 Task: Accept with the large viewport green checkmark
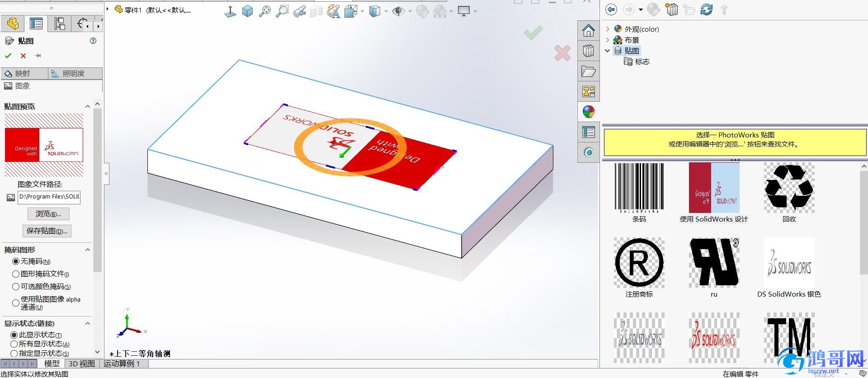pyautogui.click(x=533, y=33)
